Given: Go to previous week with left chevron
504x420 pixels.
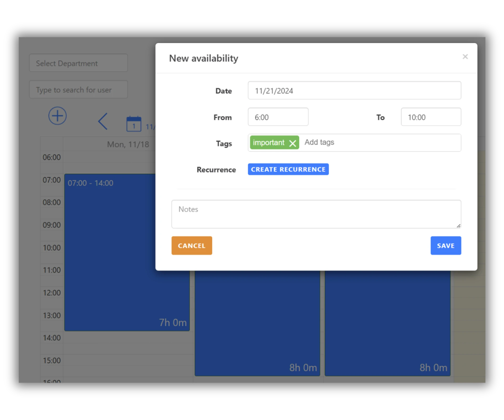Looking at the screenshot, I should point(103,121).
